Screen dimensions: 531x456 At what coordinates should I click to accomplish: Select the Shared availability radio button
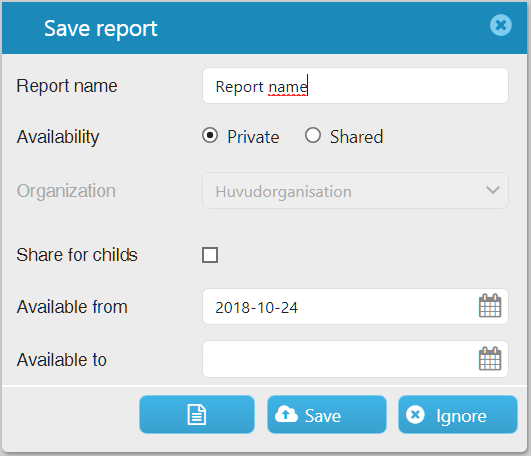(x=313, y=135)
